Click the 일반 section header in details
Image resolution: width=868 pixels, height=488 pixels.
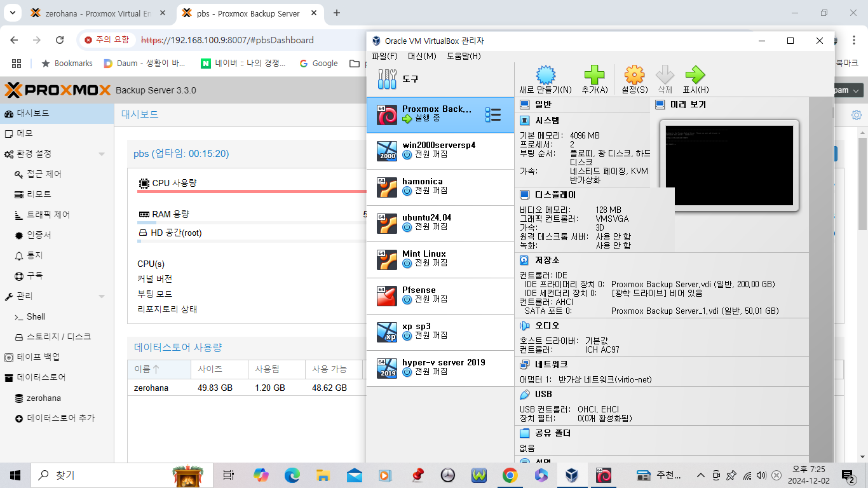[543, 105]
